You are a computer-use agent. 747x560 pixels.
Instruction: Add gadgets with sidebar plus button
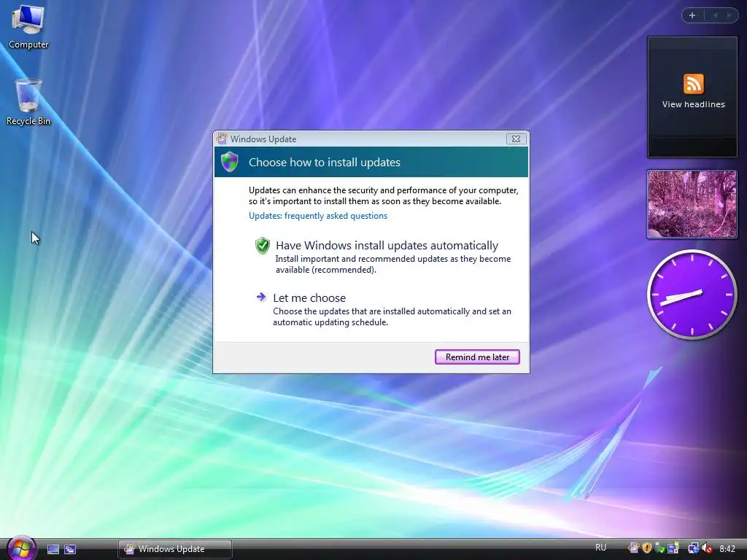tap(692, 15)
